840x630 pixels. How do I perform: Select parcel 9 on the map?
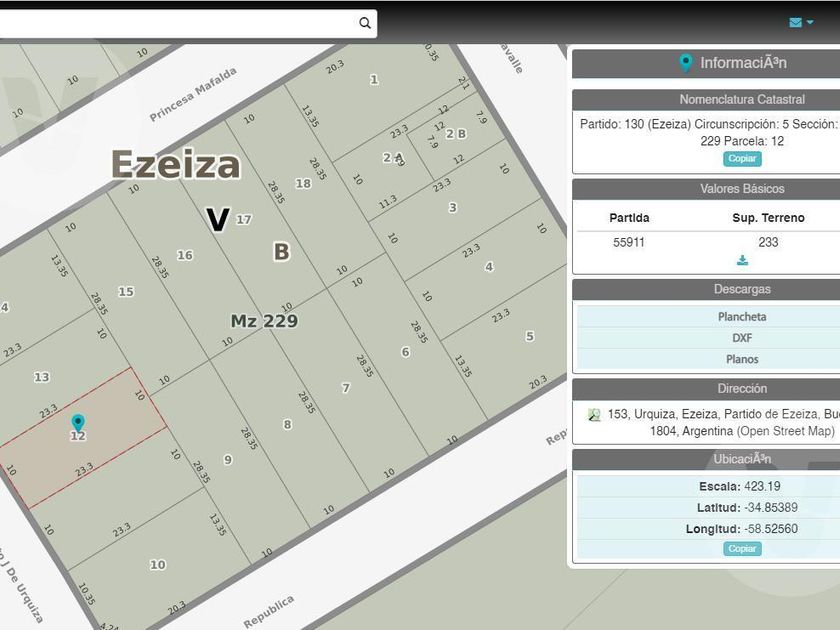click(x=228, y=460)
